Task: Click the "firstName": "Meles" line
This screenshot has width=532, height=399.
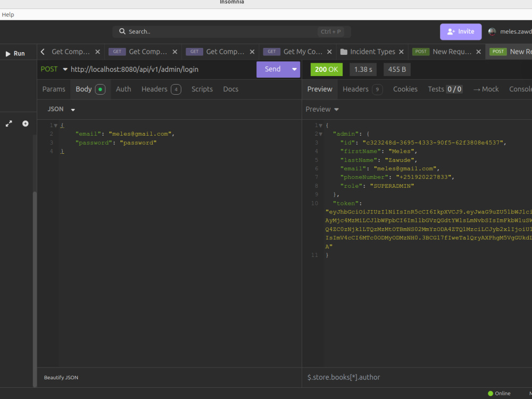Action: (379, 151)
